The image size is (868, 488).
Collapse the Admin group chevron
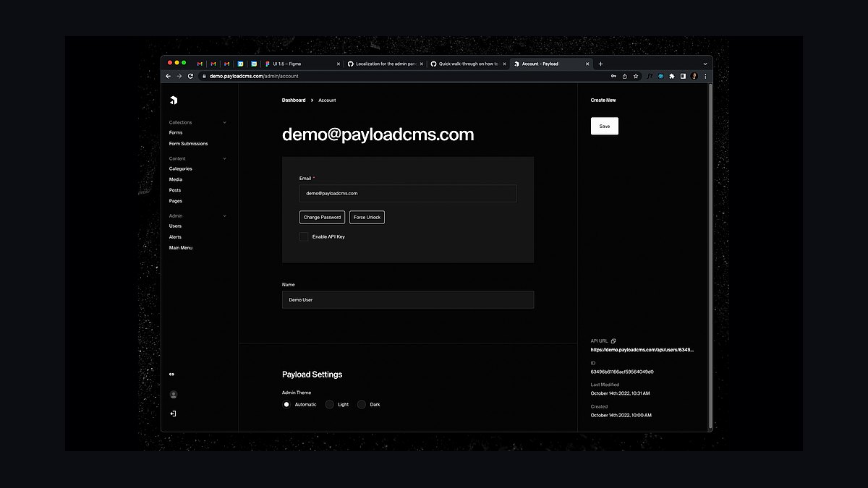pos(224,215)
